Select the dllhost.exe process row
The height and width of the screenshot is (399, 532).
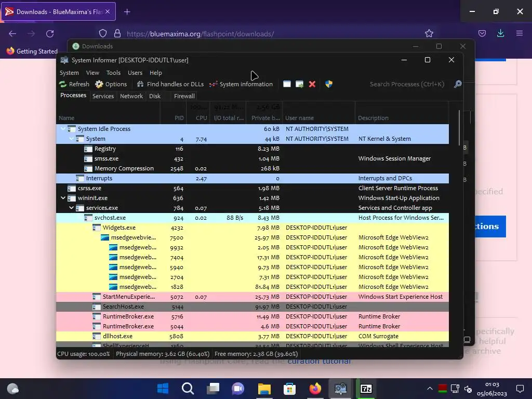[x=252, y=336]
